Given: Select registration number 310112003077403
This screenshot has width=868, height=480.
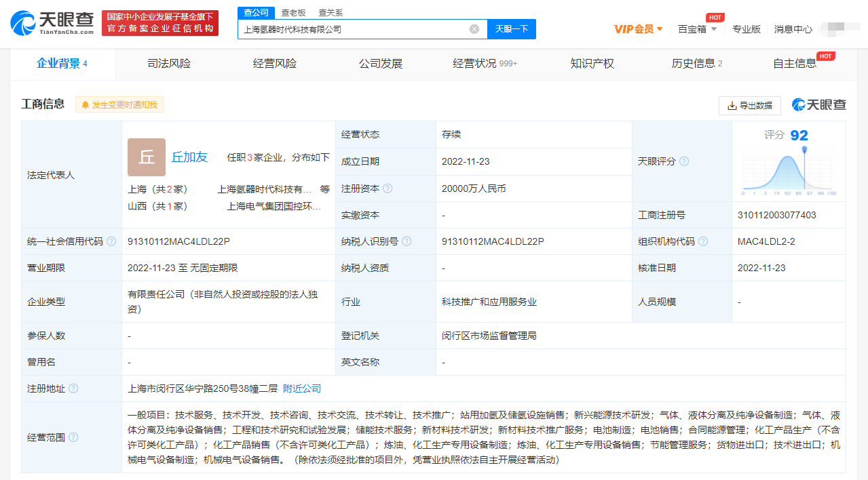Looking at the screenshot, I should 777,215.
